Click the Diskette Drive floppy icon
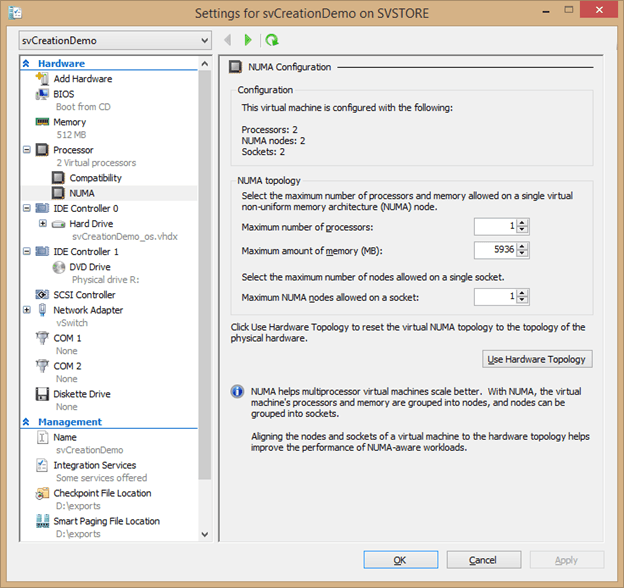This screenshot has width=624, height=588. [42, 394]
